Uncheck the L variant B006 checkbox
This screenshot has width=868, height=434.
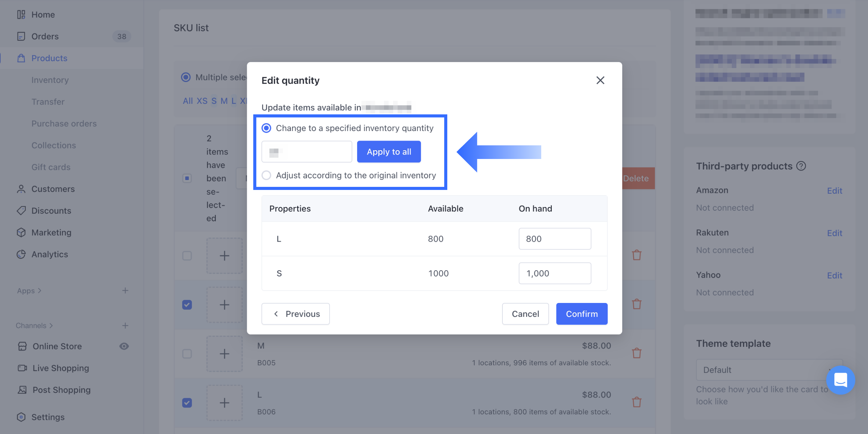pyautogui.click(x=187, y=403)
